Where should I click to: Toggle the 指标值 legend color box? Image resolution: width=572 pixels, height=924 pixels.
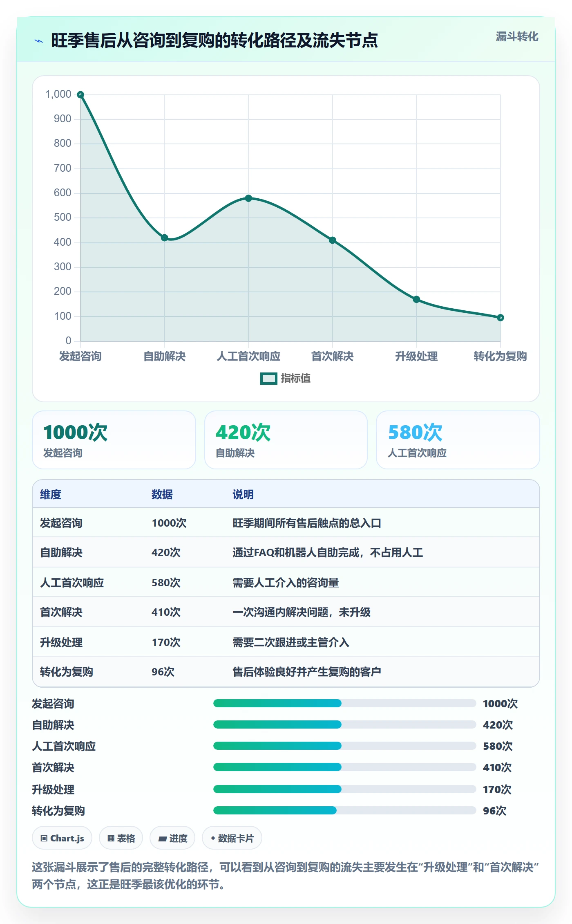pos(268,379)
